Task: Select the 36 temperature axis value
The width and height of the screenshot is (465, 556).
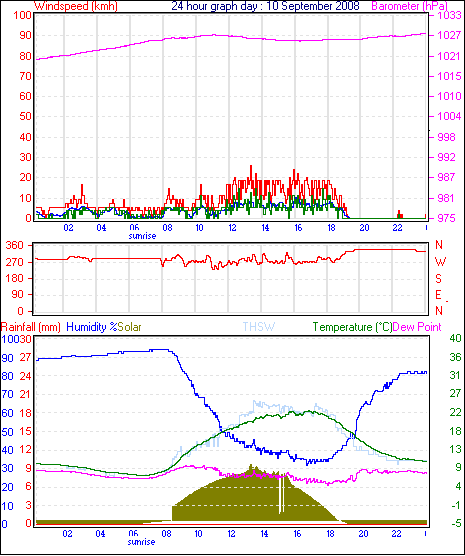Action: click(455, 357)
